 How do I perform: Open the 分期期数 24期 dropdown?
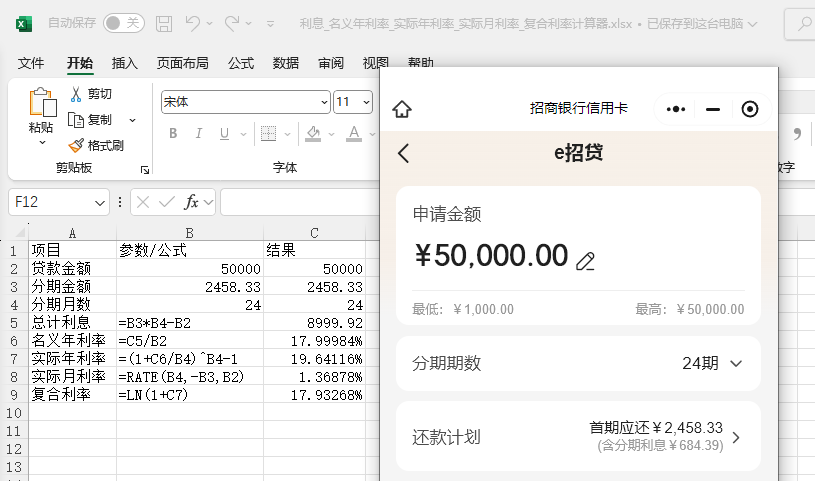point(712,363)
